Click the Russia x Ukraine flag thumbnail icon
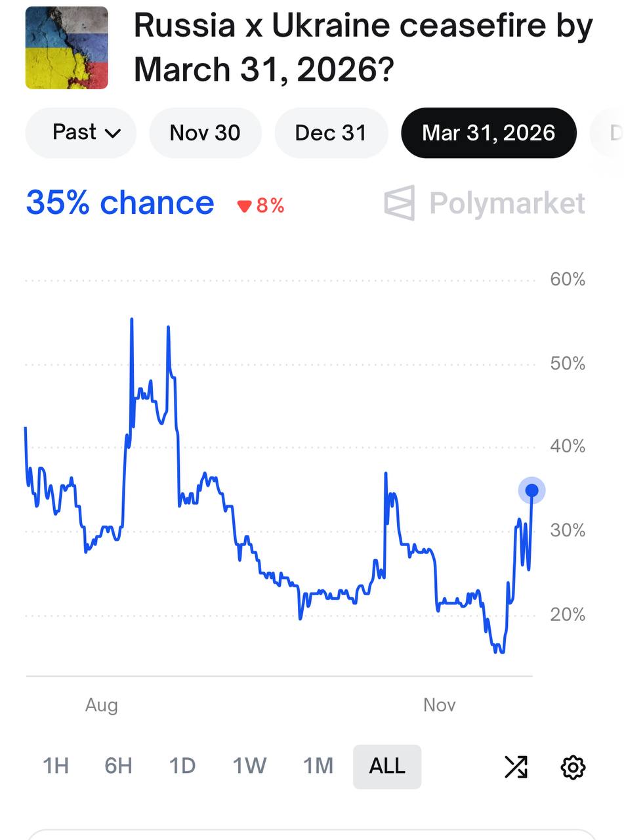The image size is (624, 840). [x=68, y=47]
